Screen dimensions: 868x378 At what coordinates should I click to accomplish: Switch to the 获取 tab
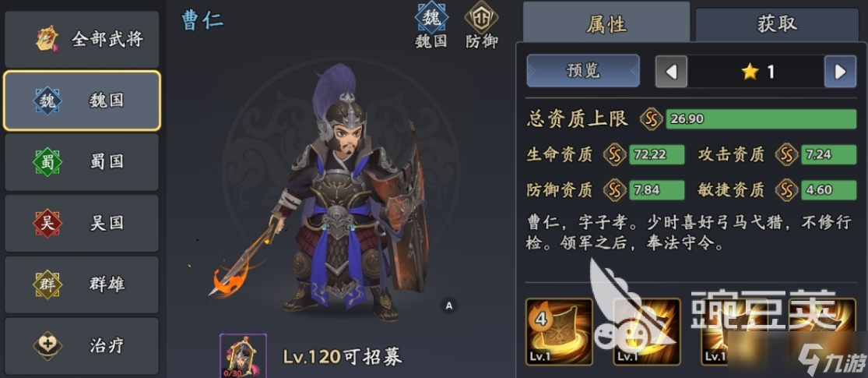(777, 24)
